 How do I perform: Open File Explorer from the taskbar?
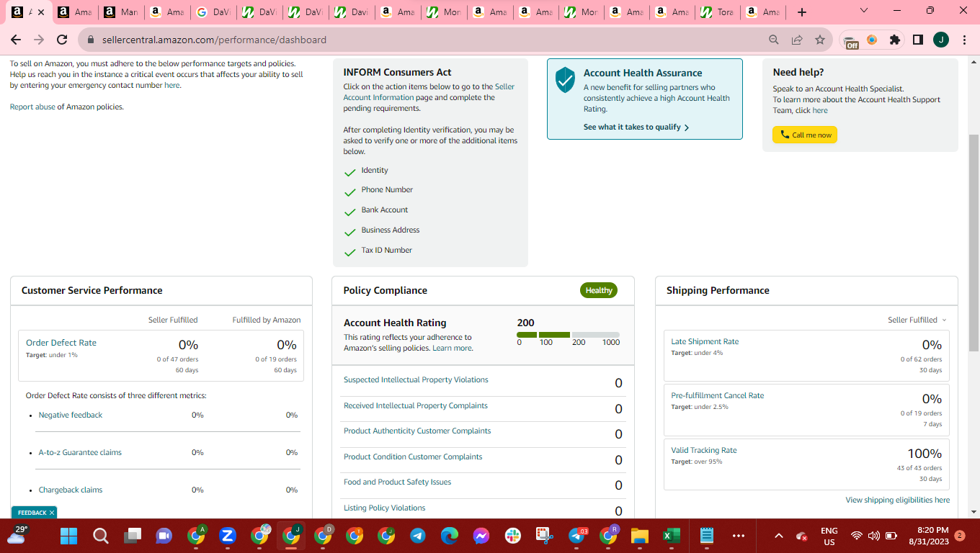[640, 536]
